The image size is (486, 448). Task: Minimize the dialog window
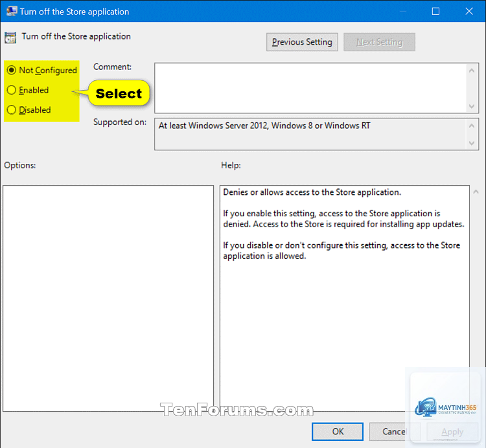coord(402,12)
